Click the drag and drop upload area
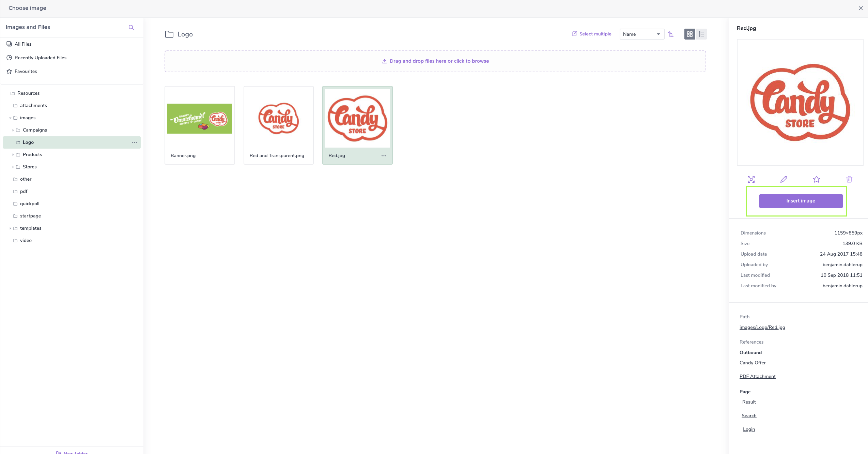The width and height of the screenshot is (868, 454). [x=435, y=61]
